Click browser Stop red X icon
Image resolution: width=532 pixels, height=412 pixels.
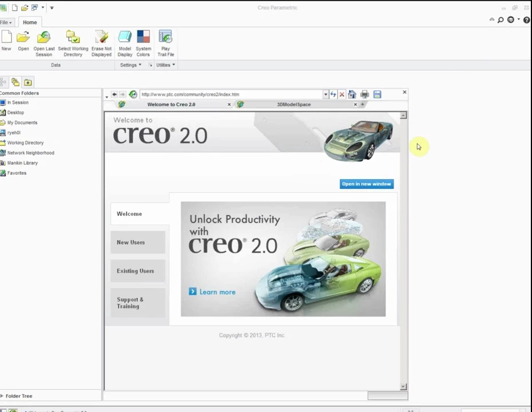click(x=342, y=94)
